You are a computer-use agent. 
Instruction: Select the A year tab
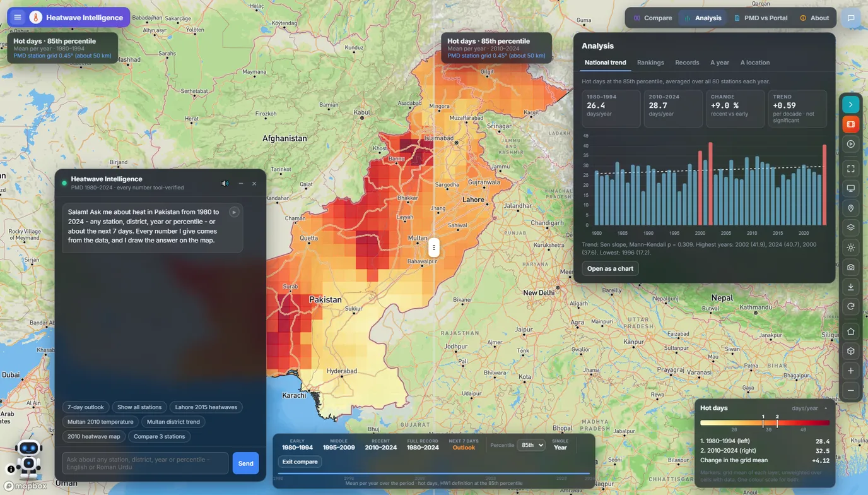point(720,63)
